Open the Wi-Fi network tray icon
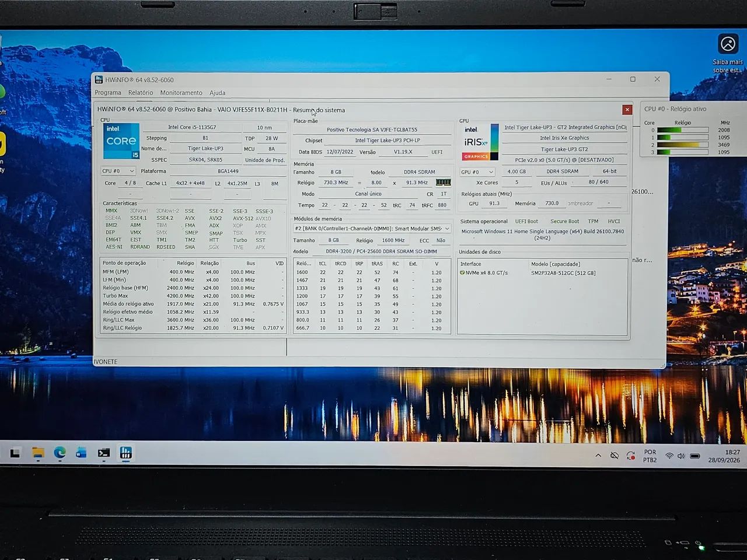 coord(669,456)
